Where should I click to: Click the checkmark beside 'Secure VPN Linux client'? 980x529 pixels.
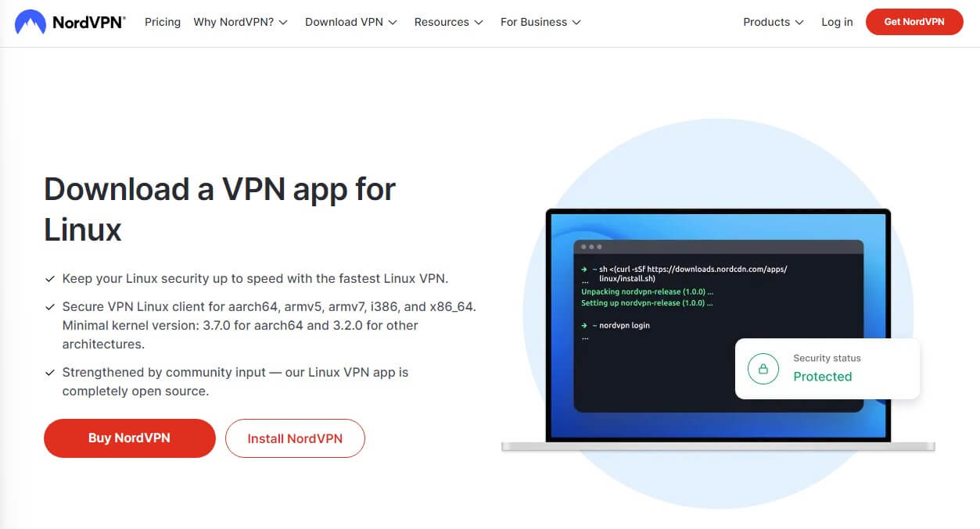(50, 306)
